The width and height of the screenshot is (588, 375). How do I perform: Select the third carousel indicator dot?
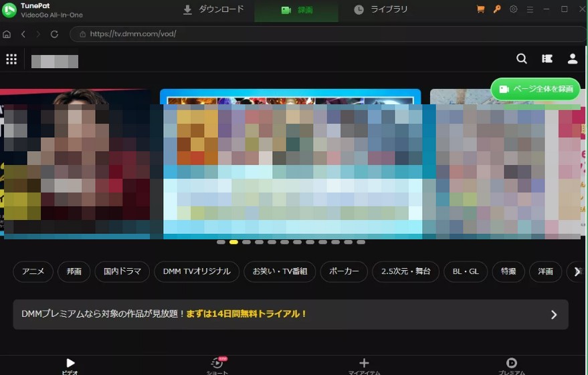tap(246, 242)
